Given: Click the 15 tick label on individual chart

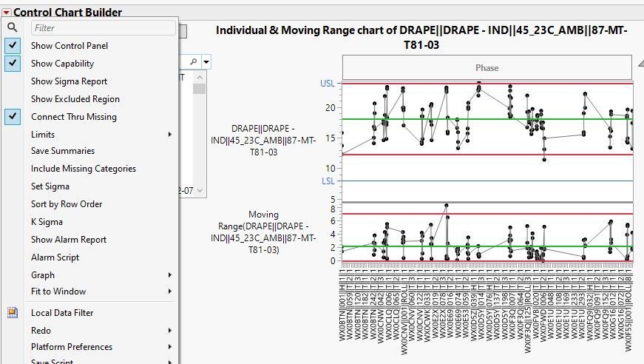Looking at the screenshot, I should coord(331,138).
